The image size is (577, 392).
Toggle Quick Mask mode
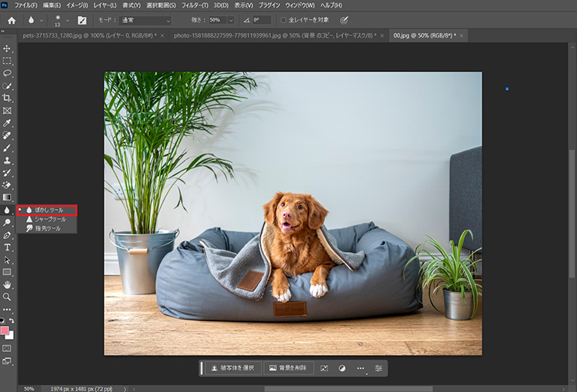click(x=7, y=348)
